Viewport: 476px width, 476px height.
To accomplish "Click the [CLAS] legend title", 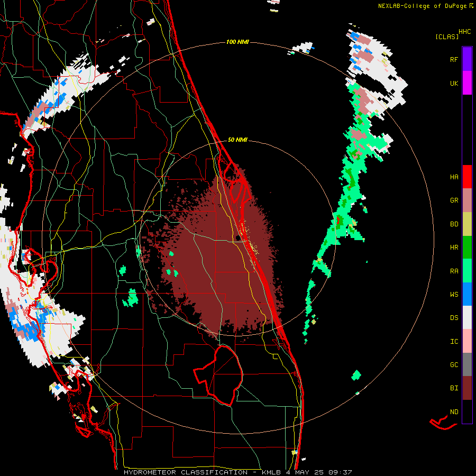I will tap(447, 36).
